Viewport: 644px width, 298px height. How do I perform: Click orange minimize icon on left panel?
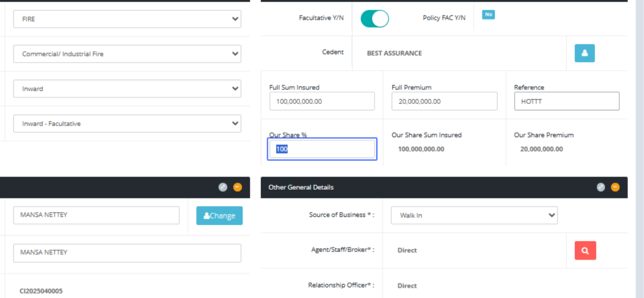[x=238, y=187]
